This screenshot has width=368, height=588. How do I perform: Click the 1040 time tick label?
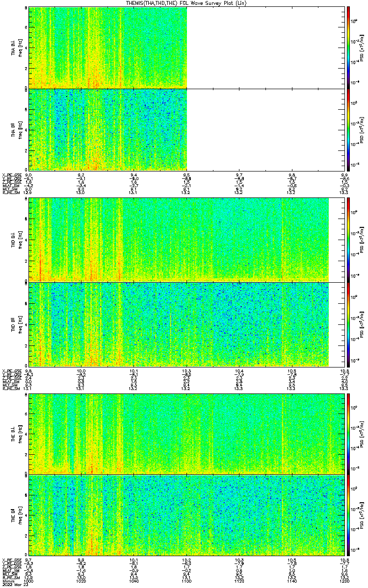tap(134, 581)
